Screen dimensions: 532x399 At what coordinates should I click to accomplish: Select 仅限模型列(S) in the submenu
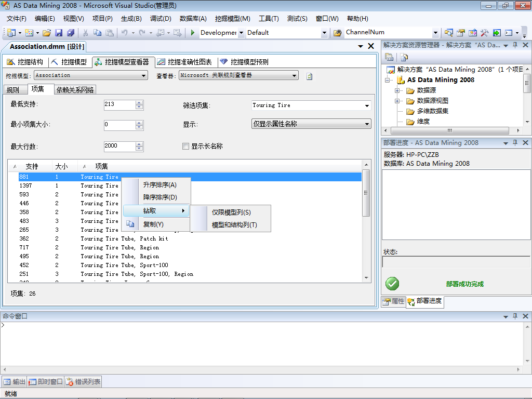[x=231, y=212]
